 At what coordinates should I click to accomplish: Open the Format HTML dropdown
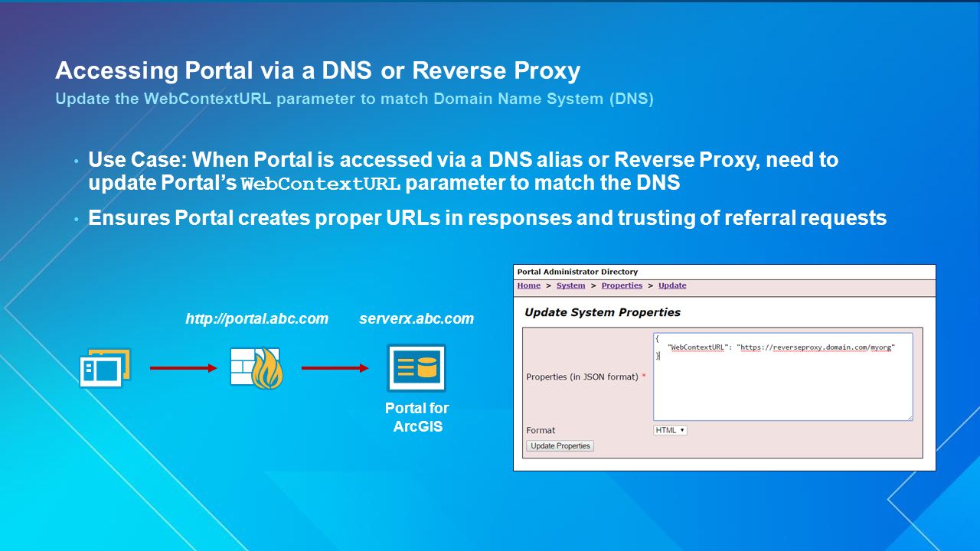point(670,430)
